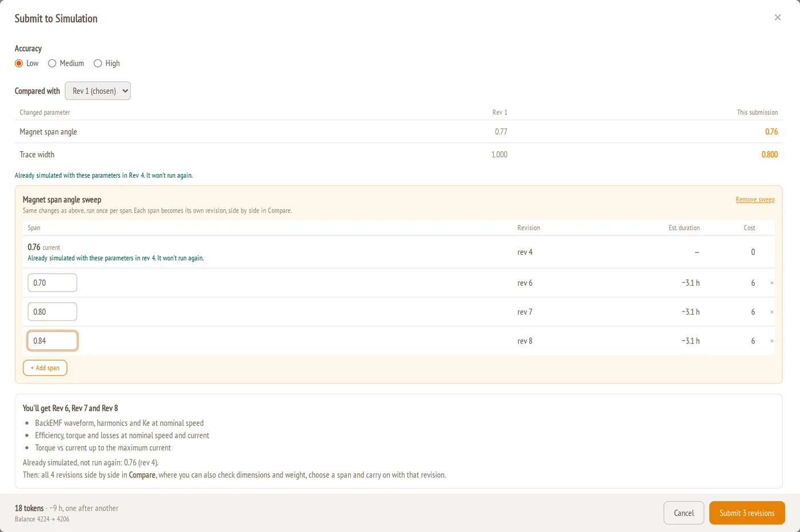The width and height of the screenshot is (800, 532).
Task: Remove the 0.84 span row
Action: tap(771, 341)
